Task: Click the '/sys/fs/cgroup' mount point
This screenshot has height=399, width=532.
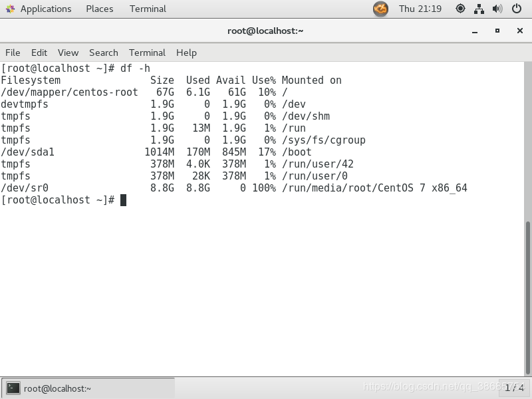Action: [x=324, y=140]
